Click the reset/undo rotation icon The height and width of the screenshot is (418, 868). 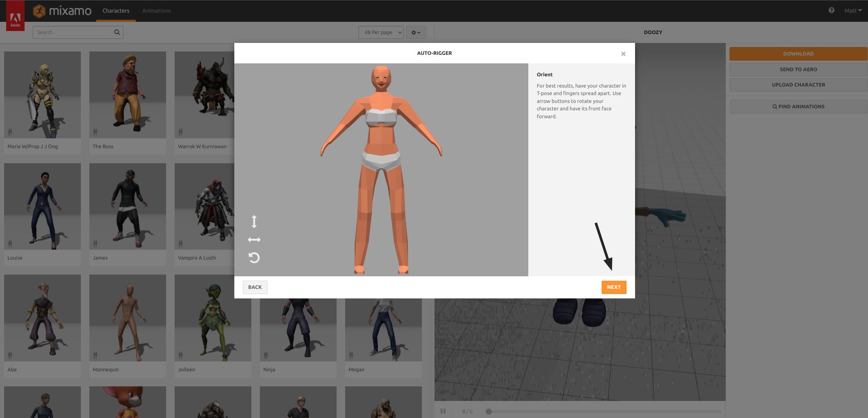pyautogui.click(x=253, y=257)
